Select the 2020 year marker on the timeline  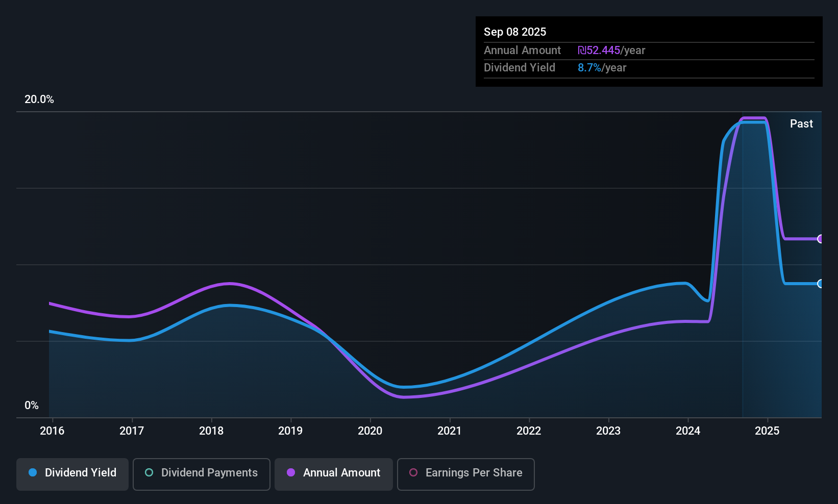coord(370,431)
